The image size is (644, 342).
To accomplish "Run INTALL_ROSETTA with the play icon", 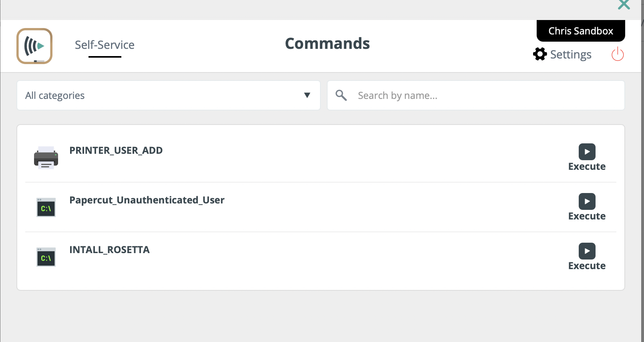I will [587, 251].
